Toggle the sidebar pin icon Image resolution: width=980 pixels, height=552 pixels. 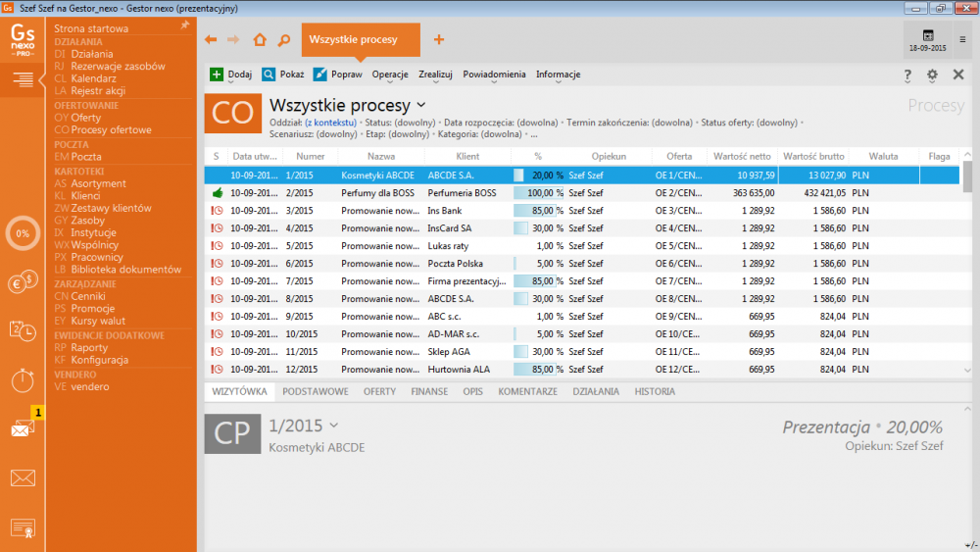click(x=185, y=25)
